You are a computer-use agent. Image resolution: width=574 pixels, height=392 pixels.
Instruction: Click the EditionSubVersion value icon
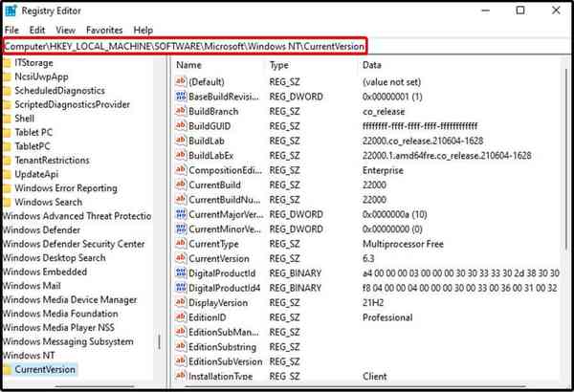pyautogui.click(x=181, y=361)
